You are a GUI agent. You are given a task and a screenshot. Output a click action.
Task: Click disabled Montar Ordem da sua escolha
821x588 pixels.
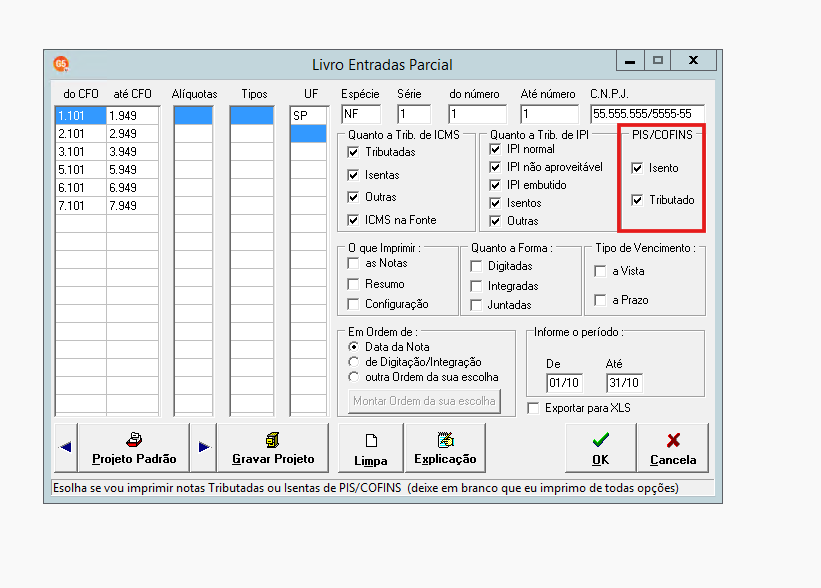pos(424,401)
